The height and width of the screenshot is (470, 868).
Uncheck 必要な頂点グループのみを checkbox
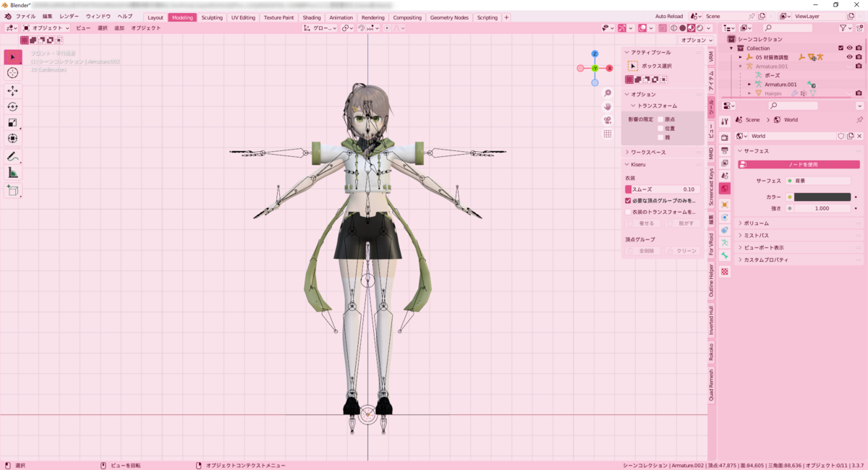tap(628, 200)
